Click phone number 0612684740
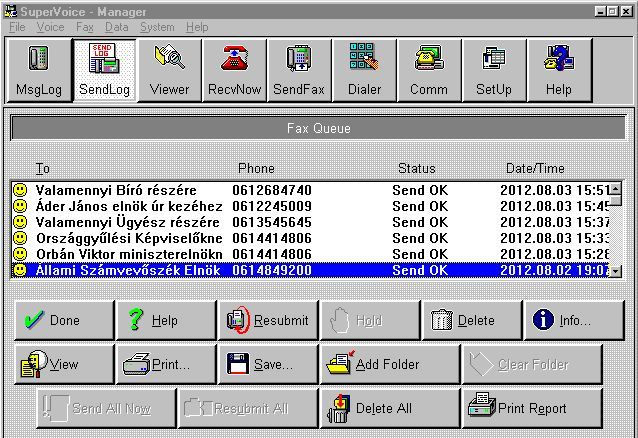Screen dimensions: 638x438 [272, 190]
